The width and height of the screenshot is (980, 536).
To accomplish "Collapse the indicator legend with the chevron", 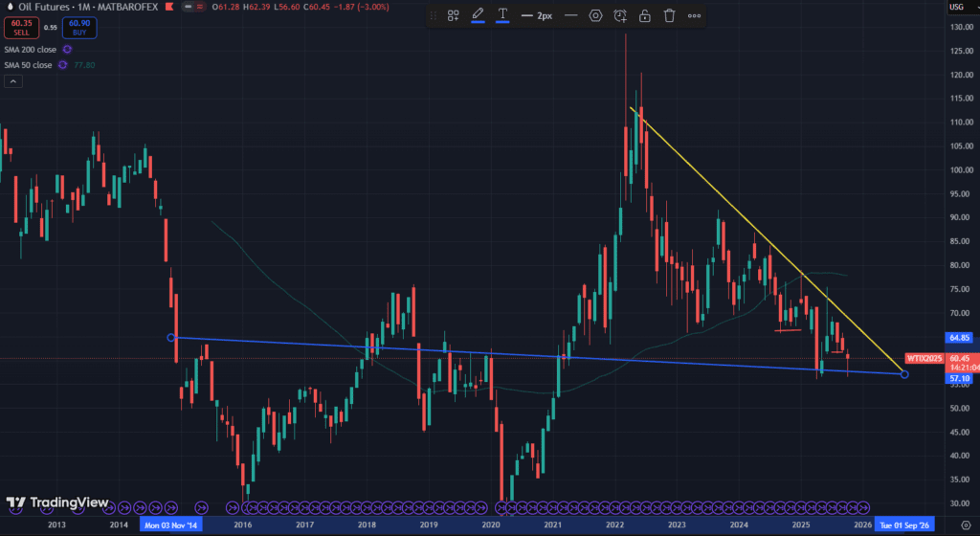I will pyautogui.click(x=13, y=82).
